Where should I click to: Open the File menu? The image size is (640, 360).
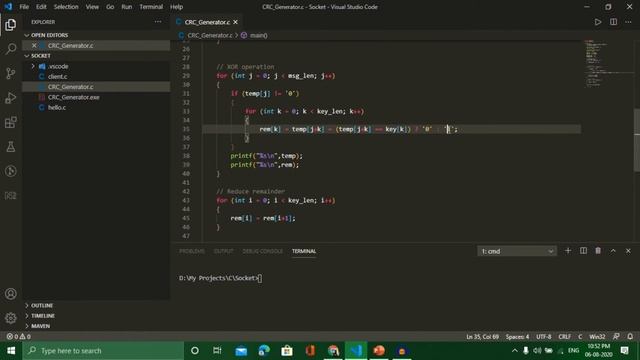point(24,7)
